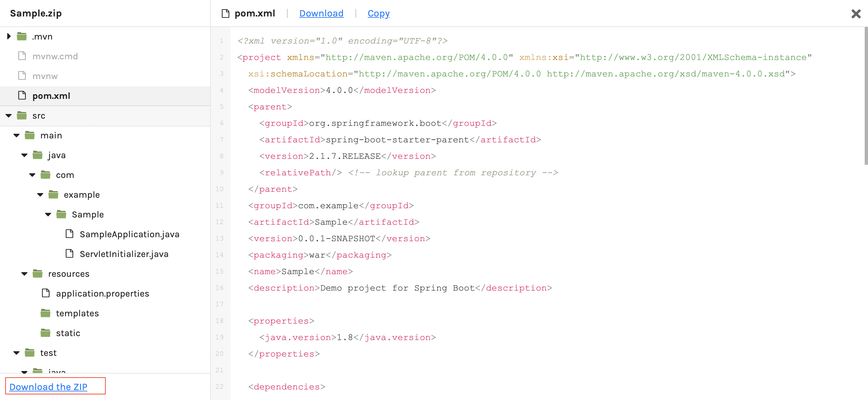
Task: Click the code view vertical scrollbar
Action: tap(866, 96)
